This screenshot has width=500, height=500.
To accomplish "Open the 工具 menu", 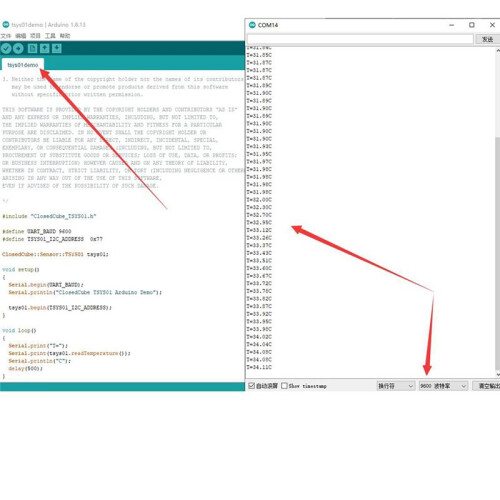I will click(x=50, y=36).
